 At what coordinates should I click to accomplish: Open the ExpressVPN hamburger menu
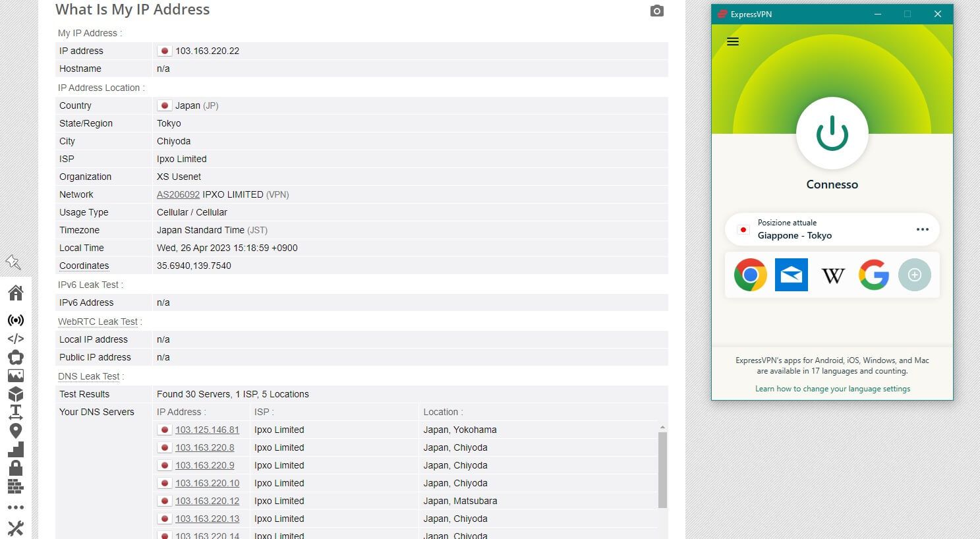[x=733, y=42]
